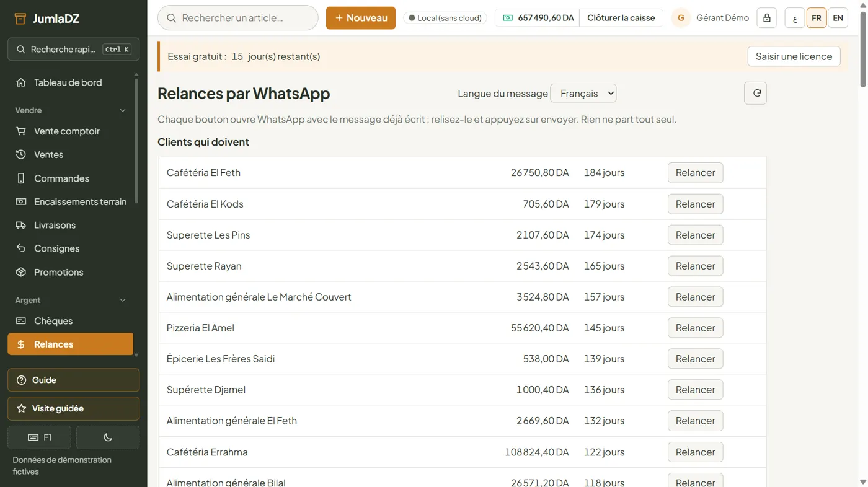
Task: Click the Superette Les Pins client name
Action: click(x=208, y=235)
